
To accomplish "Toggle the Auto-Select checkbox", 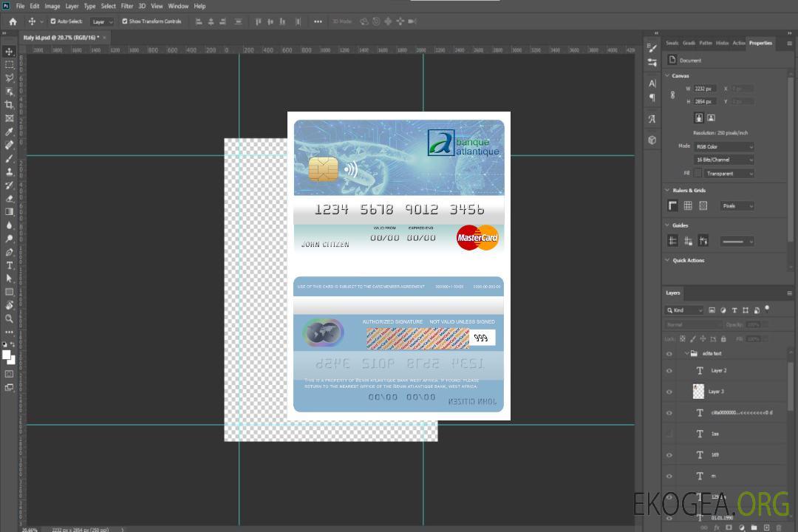I will tap(53, 21).
